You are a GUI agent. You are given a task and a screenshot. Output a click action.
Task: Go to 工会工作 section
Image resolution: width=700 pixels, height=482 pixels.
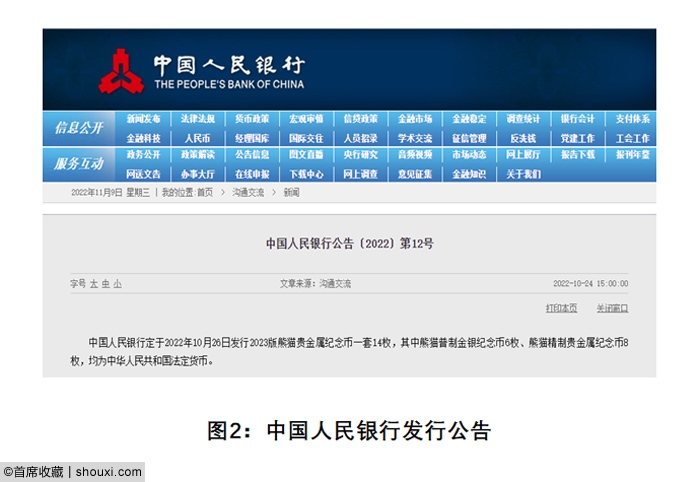tap(633, 138)
